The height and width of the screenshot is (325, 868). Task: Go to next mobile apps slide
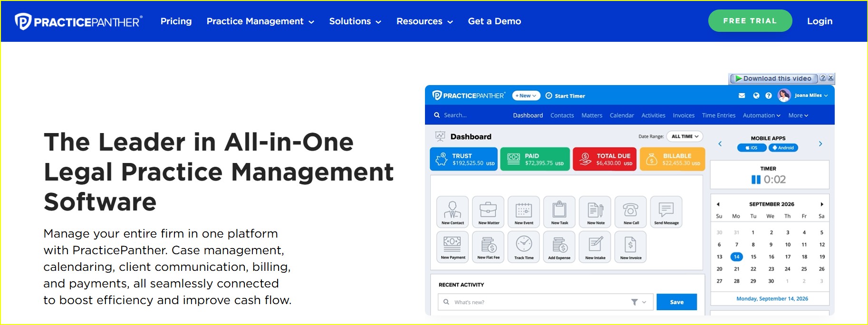[x=820, y=143]
